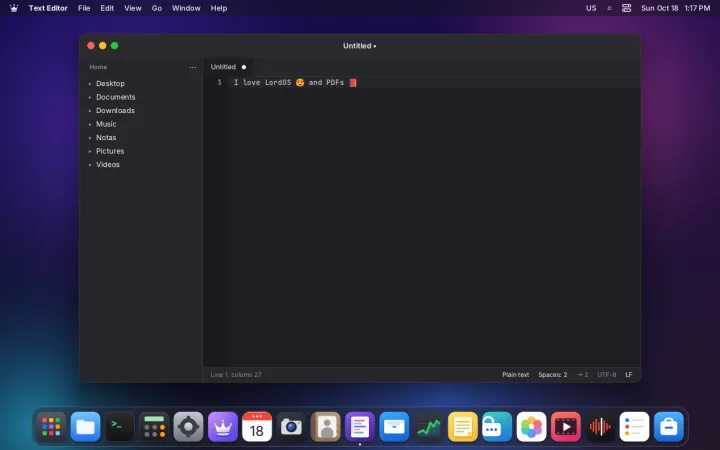Open the purple crown app in dock
The height and width of the screenshot is (450, 720).
pos(223,427)
